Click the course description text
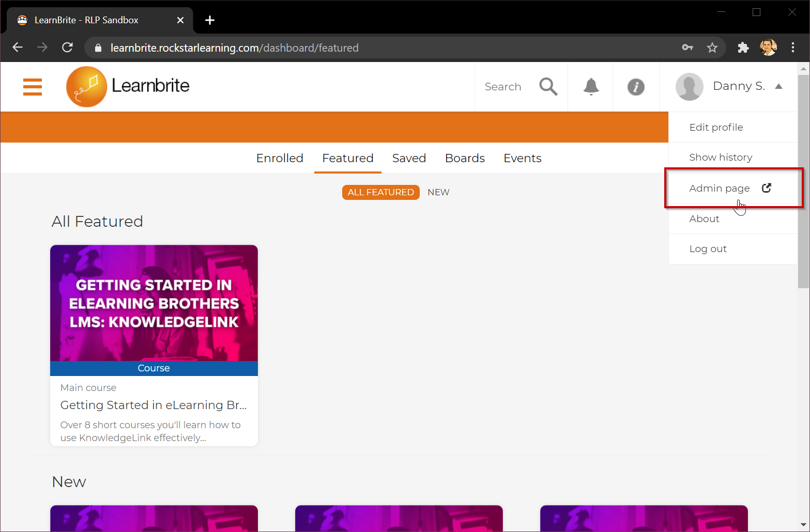Screen dimensions: 810x532 click(x=150, y=431)
